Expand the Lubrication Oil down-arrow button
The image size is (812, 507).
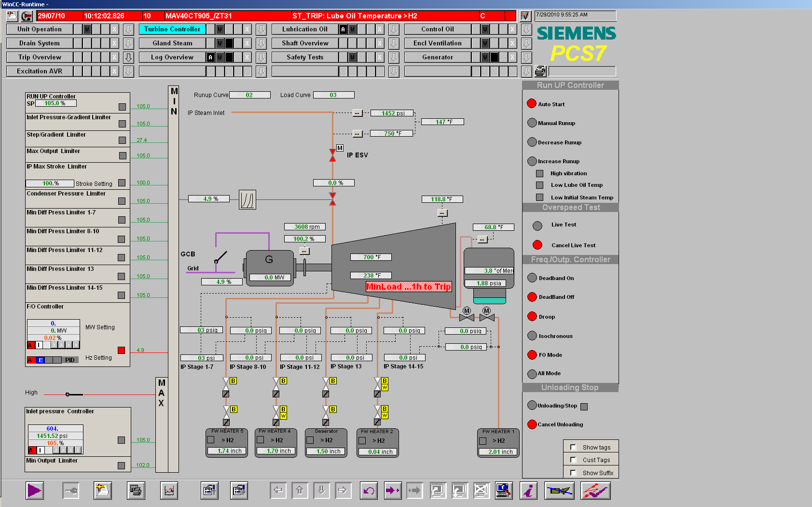point(394,29)
